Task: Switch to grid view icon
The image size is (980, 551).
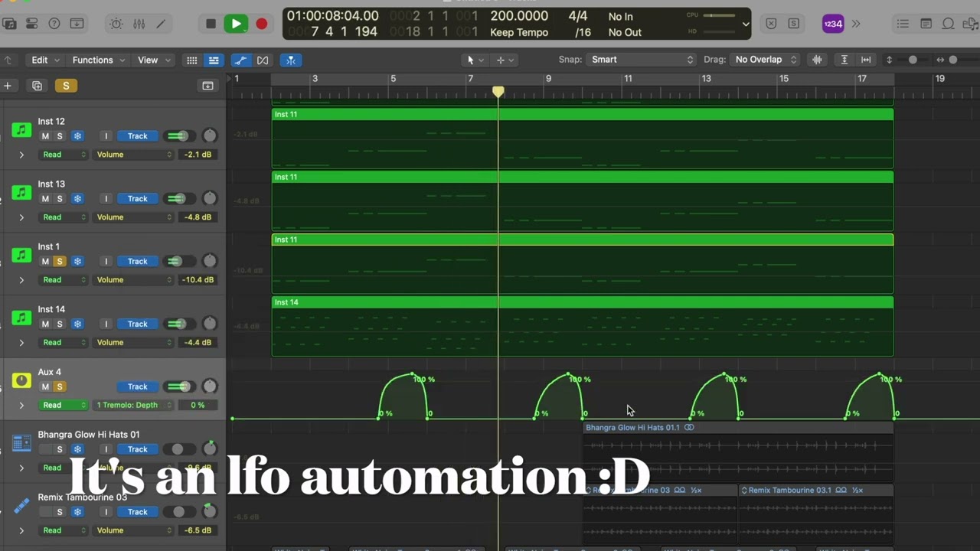Action: point(192,60)
